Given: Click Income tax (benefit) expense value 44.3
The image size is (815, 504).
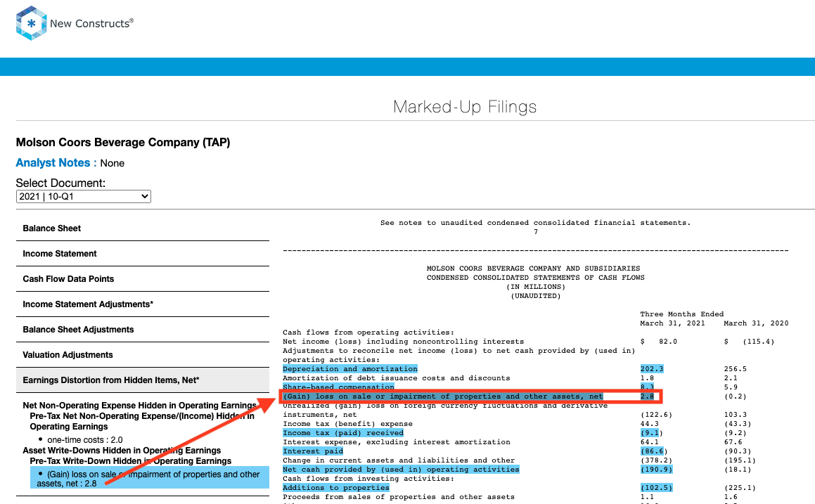Looking at the screenshot, I should point(649,424).
